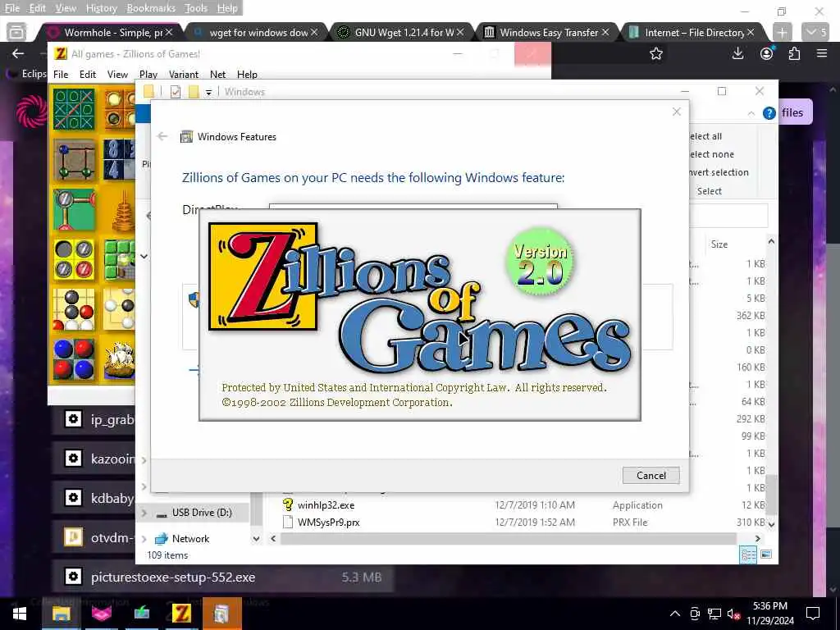
Task: Open the green Z-pieces path game tile
Action: click(74, 209)
